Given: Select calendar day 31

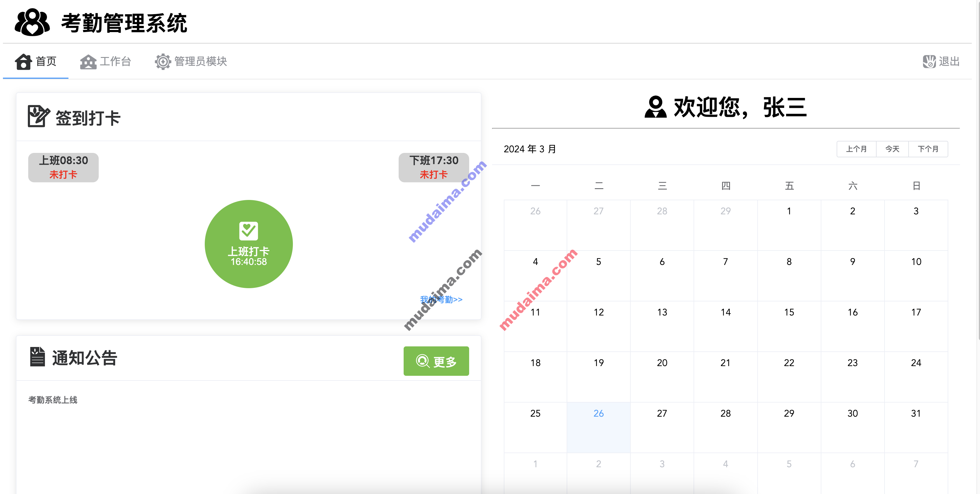Looking at the screenshot, I should 917,427.
